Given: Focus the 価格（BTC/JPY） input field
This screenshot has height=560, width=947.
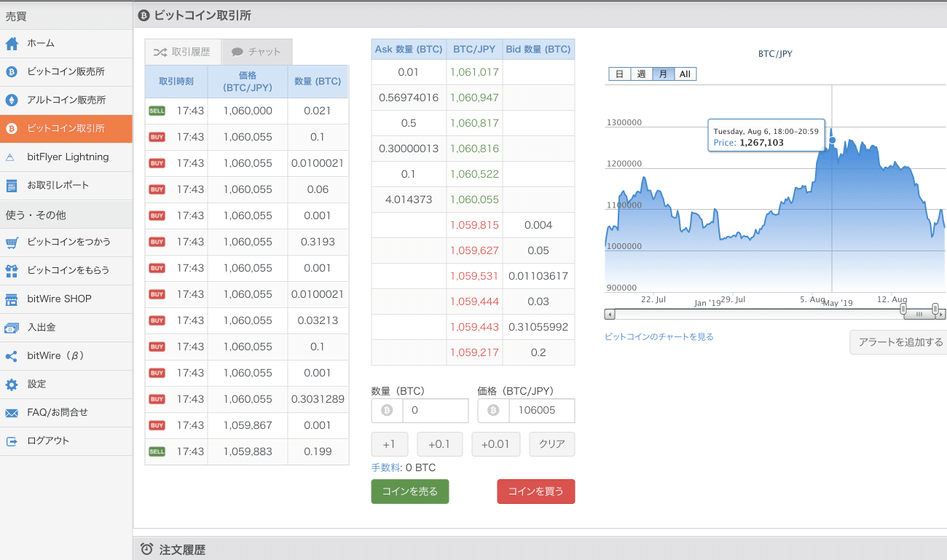Looking at the screenshot, I should 542,411.
